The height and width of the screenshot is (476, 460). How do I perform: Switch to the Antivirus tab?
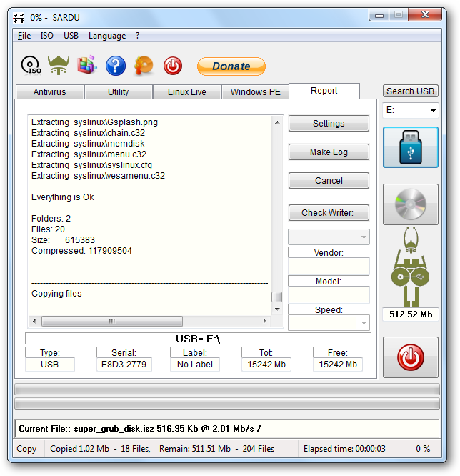(x=50, y=92)
